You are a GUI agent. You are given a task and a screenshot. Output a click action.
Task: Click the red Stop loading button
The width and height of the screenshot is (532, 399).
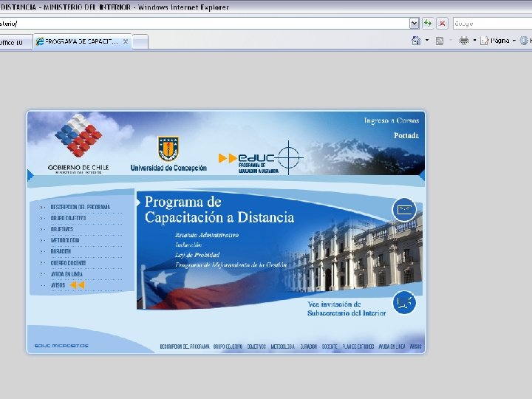(x=442, y=23)
